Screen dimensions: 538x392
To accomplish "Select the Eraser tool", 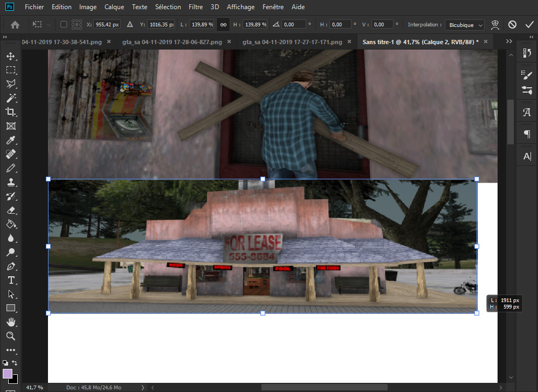I will 11,211.
